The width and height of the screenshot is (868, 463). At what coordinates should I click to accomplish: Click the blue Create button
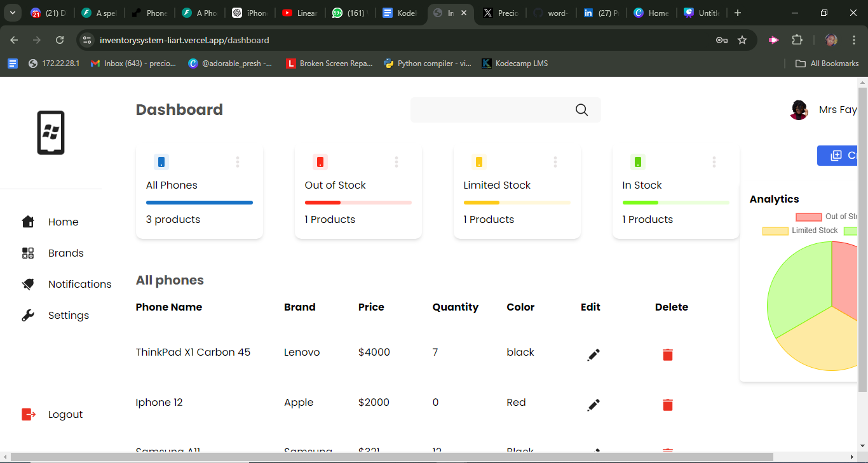839,156
